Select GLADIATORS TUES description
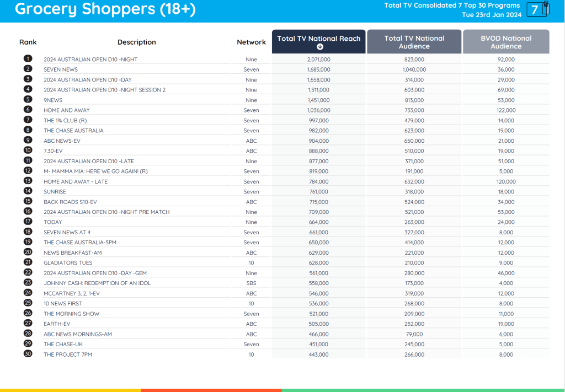 pyautogui.click(x=68, y=263)
